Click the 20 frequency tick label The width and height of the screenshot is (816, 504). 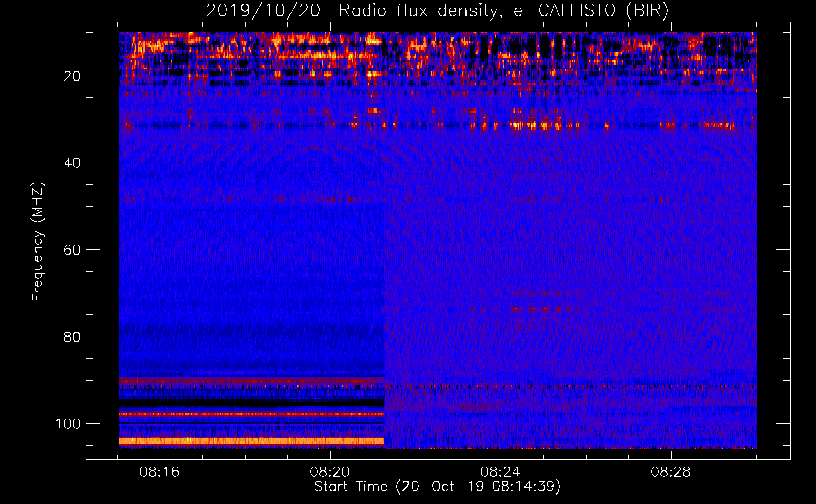click(x=72, y=76)
